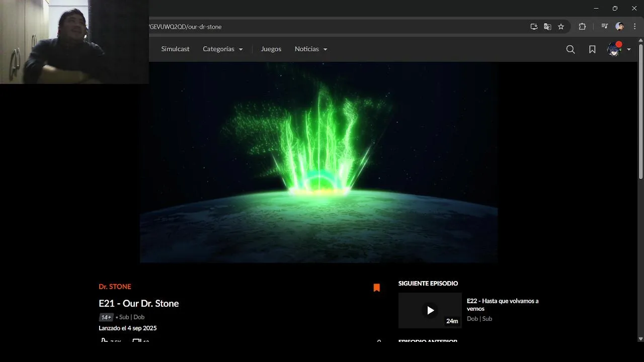Restore down the browser window

click(615, 9)
